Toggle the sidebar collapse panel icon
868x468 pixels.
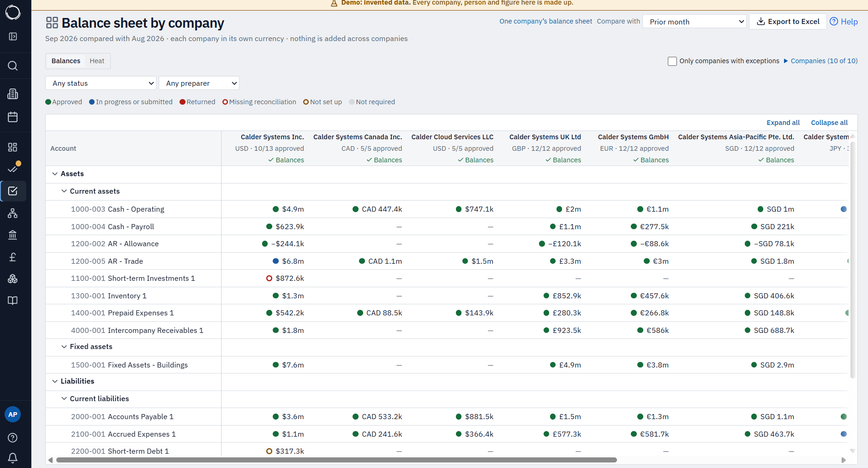(x=13, y=36)
